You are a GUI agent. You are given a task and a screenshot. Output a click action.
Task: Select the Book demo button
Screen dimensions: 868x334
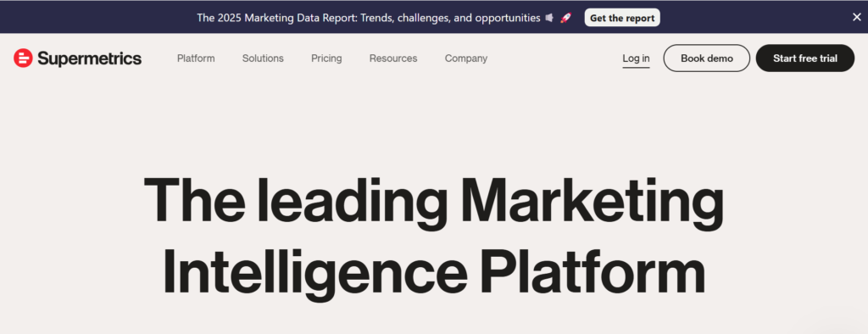point(707,58)
